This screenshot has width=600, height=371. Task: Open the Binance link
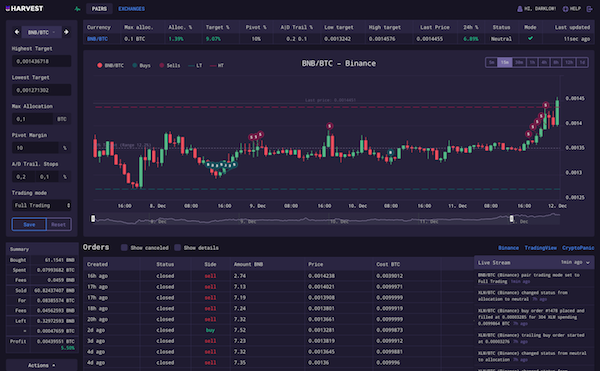pyautogui.click(x=508, y=248)
